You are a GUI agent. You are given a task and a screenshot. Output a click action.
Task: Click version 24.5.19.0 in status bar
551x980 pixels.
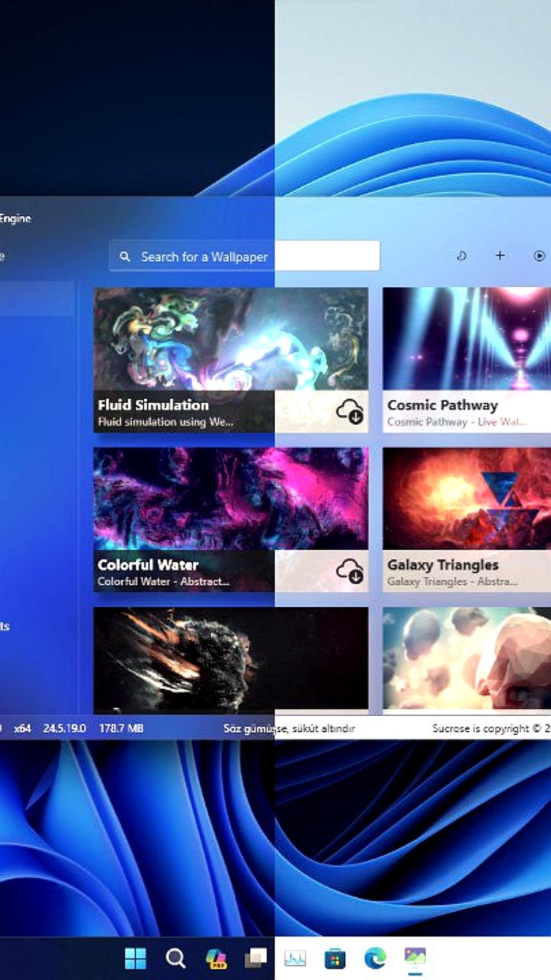(64, 728)
